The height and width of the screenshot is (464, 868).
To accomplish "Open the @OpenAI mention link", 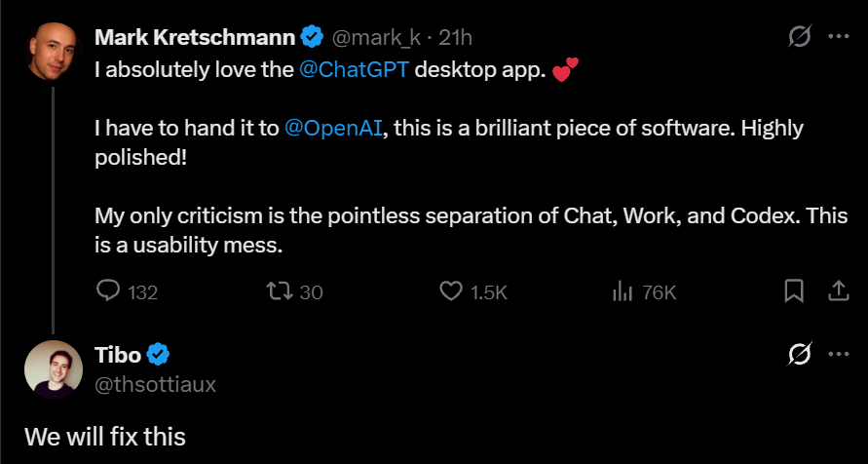I will click(x=333, y=129).
